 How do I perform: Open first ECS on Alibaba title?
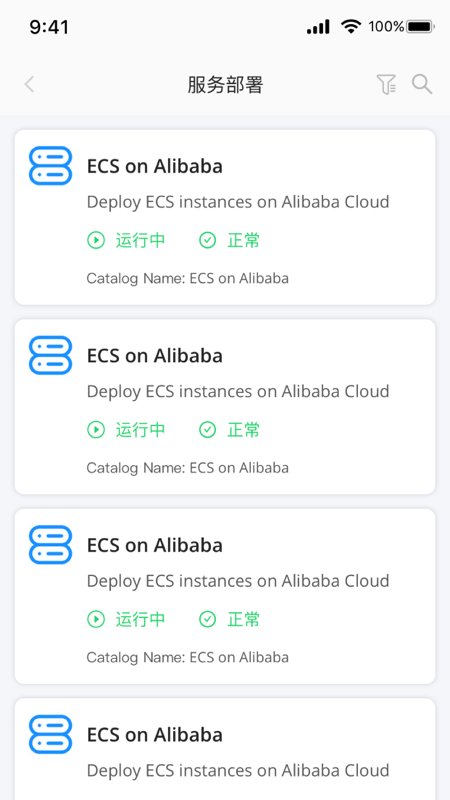(155, 166)
